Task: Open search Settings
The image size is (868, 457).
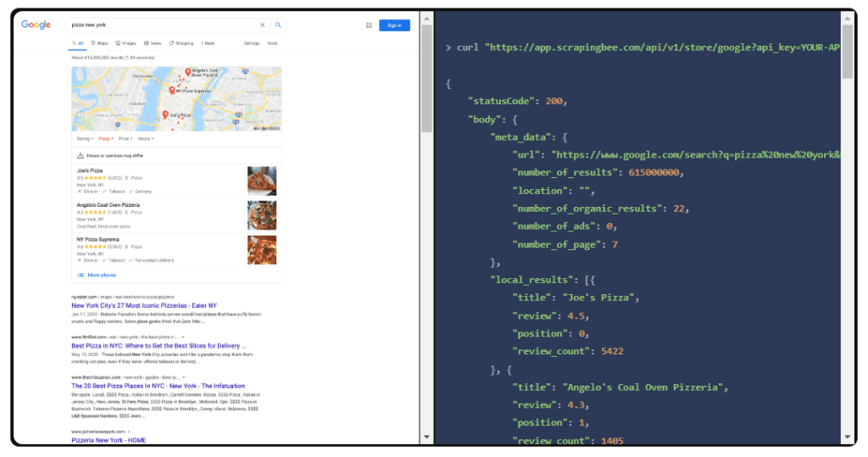Action: click(x=251, y=43)
